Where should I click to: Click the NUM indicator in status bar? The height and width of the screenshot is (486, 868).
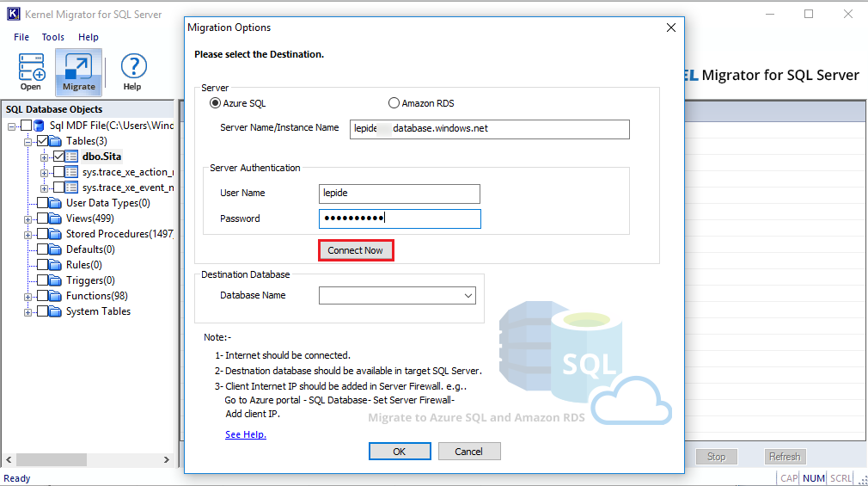coord(814,478)
